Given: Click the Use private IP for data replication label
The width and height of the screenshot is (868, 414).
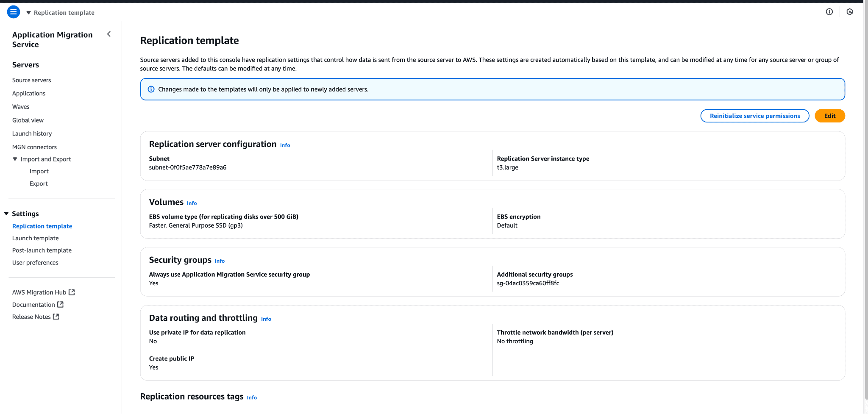Looking at the screenshot, I should (197, 333).
